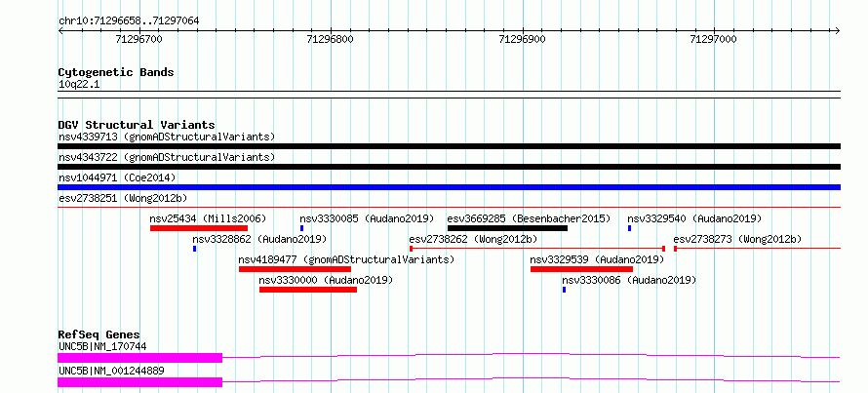868x393 pixels.
Task: Click the chr10:71296658..71297064 position label
Action: [129, 21]
